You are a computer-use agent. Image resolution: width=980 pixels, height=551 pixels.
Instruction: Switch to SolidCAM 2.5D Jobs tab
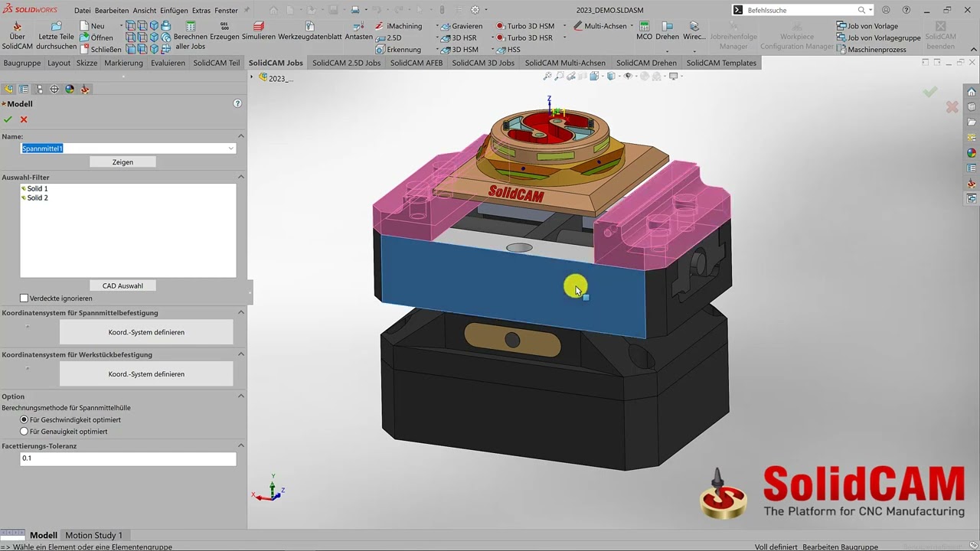346,63
